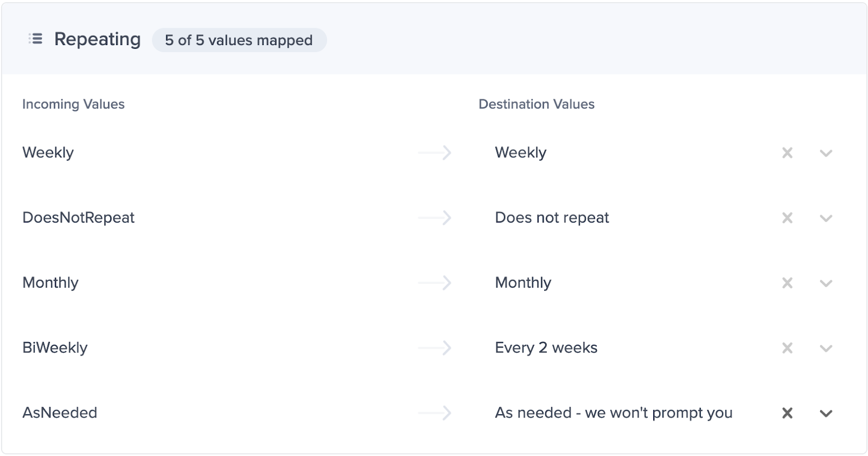Viewport: 868px width, 456px height.
Task: Open the Monthly destination dropdown chevron
Action: [826, 283]
